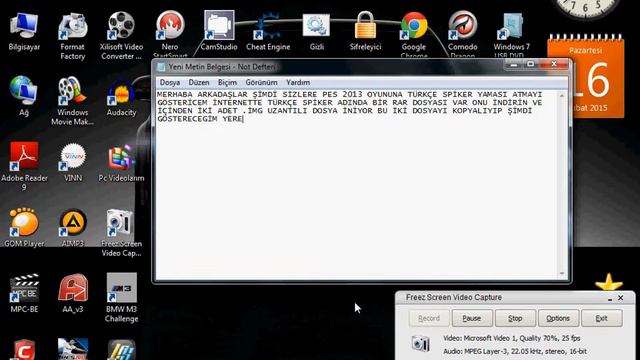Click the Notepad scrollbar up arrow
This screenshot has width=640, height=360.
click(562, 96)
